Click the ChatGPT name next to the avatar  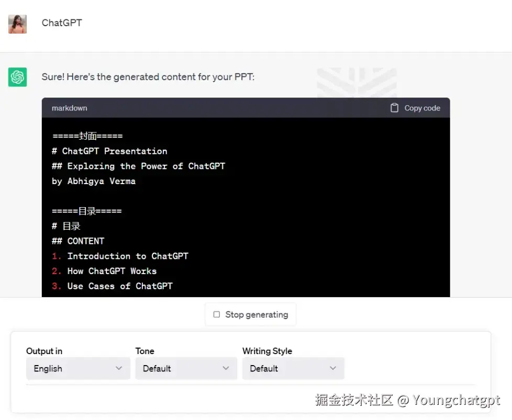coord(61,23)
